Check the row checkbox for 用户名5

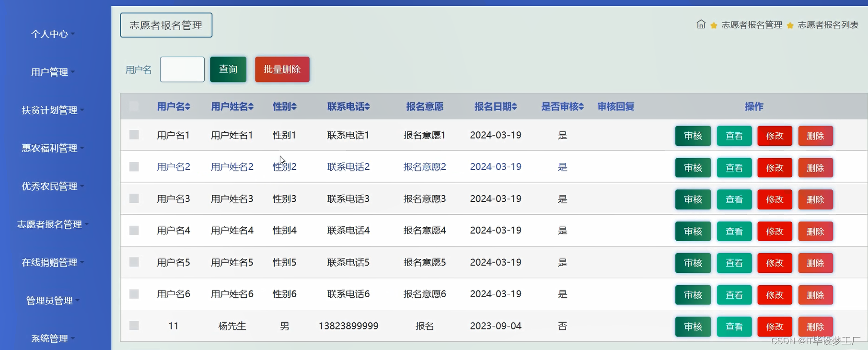[134, 262]
